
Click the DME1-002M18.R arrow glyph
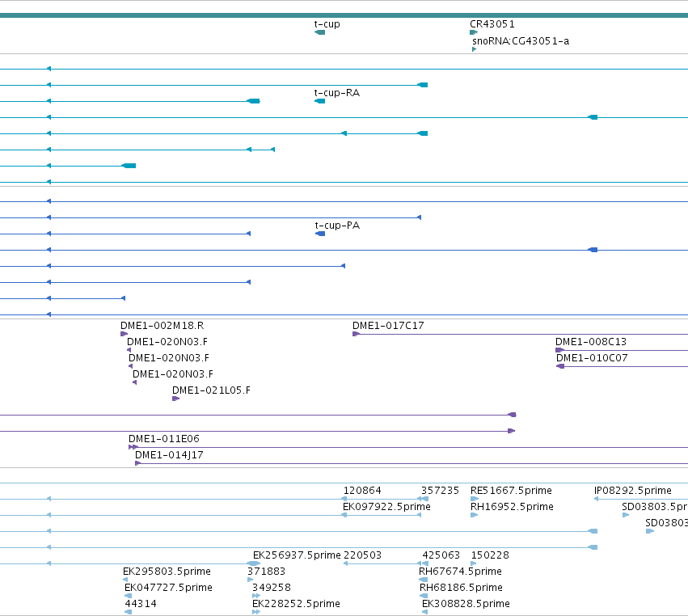click(125, 335)
